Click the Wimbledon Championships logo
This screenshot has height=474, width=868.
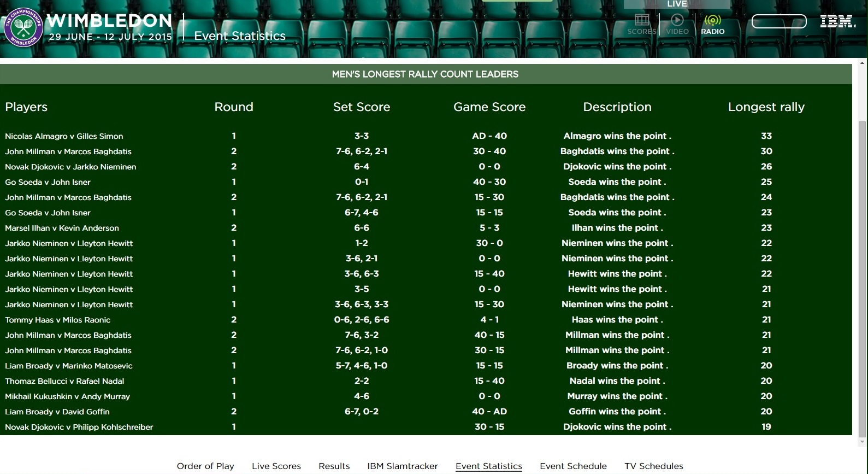(x=23, y=27)
